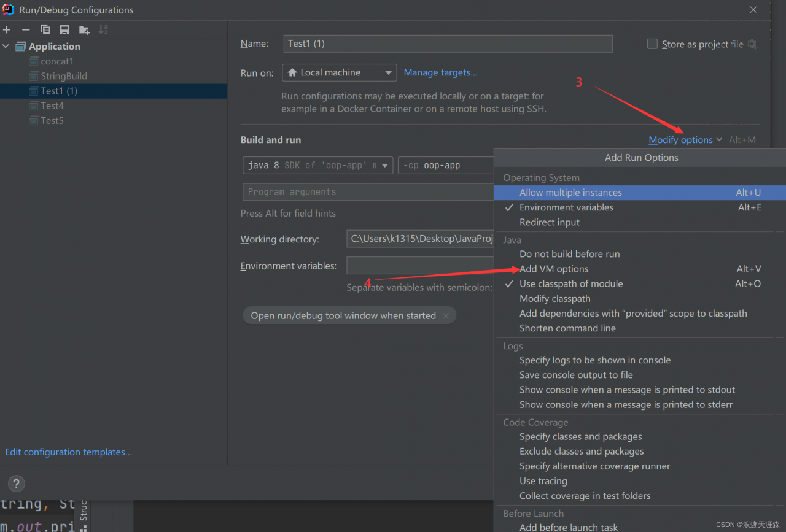This screenshot has width=786, height=532.
Task: Click the Remove Configuration minus icon
Action: (x=26, y=29)
